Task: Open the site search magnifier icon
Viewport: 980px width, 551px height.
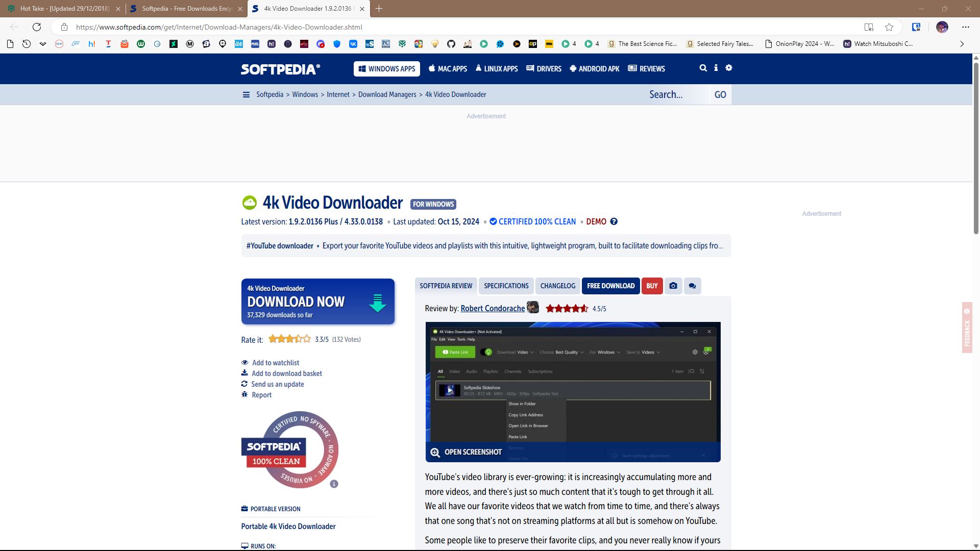Action: click(x=703, y=68)
